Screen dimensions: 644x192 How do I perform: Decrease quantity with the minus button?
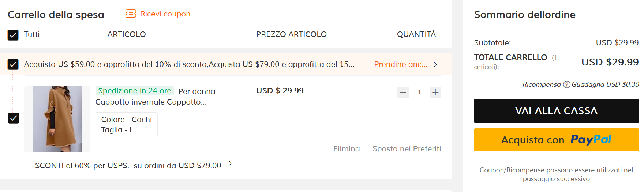tap(403, 92)
